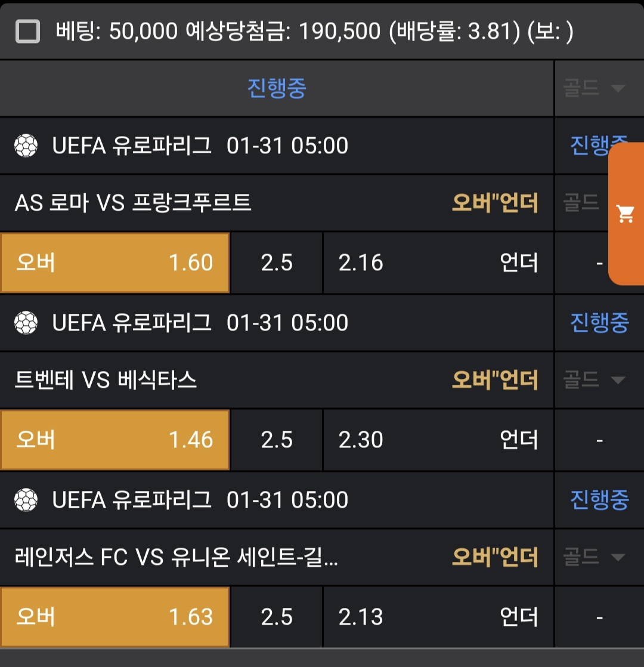
Task: Expand 골드 dropdown on 트벤테 VS 베식타스 row
Action: point(594,380)
